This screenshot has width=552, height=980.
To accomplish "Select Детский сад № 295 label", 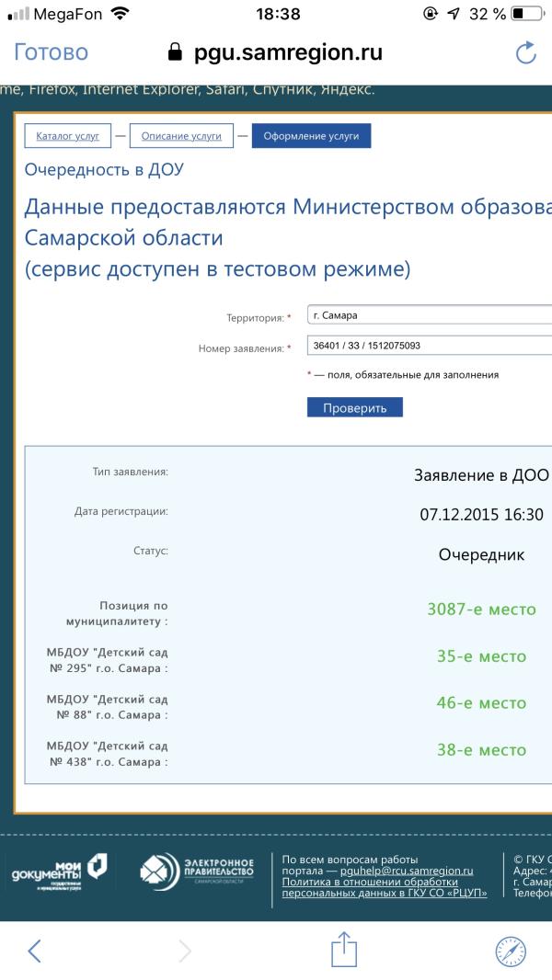I will click(x=107, y=661).
